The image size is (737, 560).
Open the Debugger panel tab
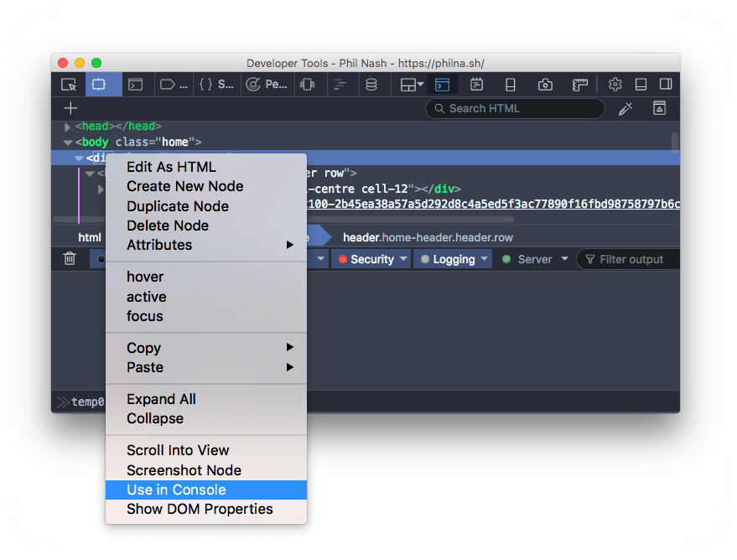(x=174, y=85)
